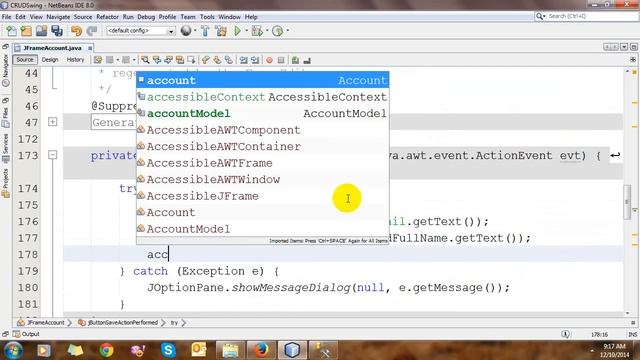
Task: Click the New File toolbar icon
Action: (x=11, y=31)
